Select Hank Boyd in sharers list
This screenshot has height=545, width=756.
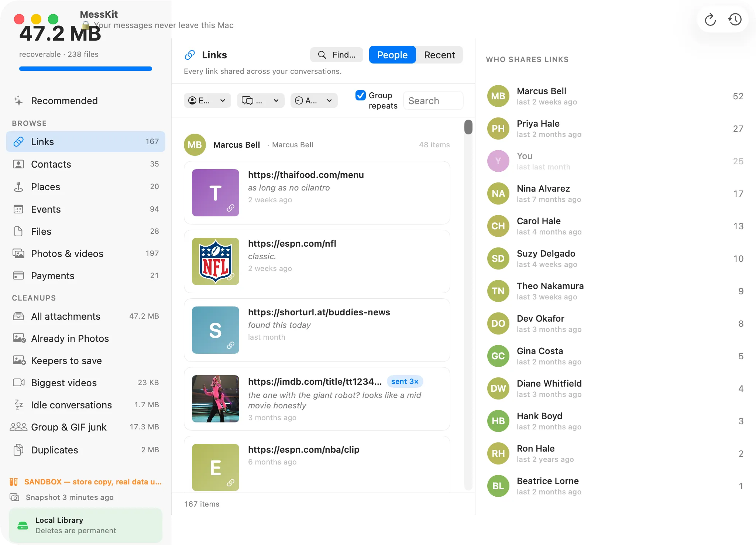616,421
